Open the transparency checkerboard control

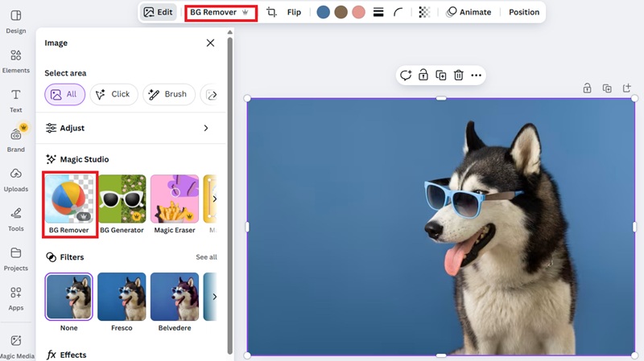(424, 13)
